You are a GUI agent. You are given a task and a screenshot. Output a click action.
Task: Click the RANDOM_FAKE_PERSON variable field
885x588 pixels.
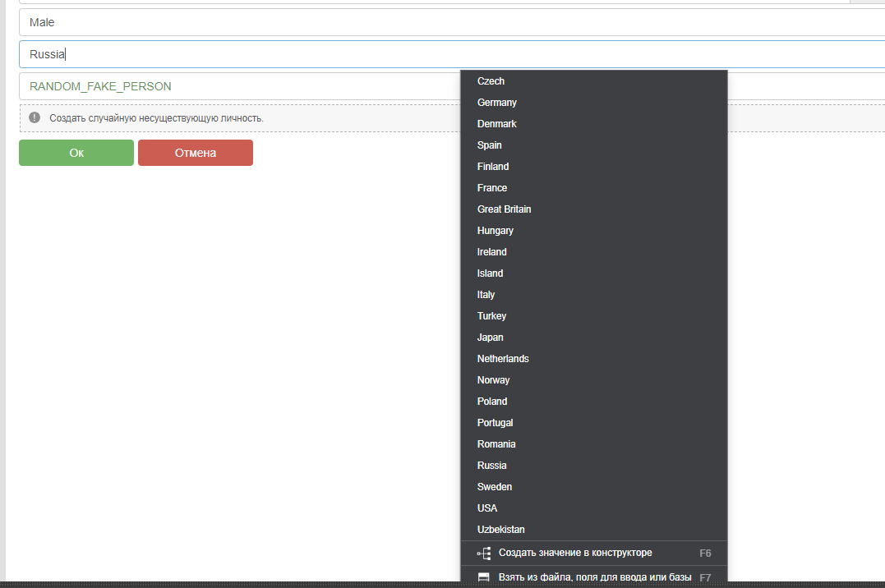(x=238, y=86)
